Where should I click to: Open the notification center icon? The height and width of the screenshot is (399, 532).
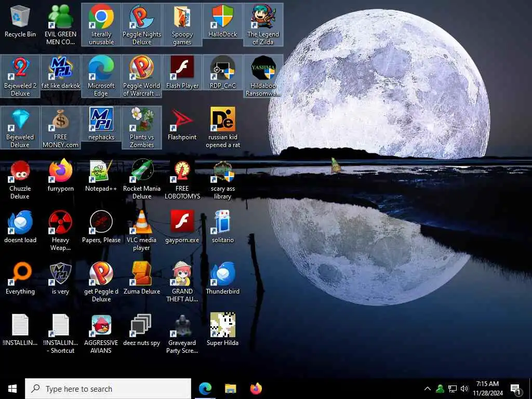(516, 389)
